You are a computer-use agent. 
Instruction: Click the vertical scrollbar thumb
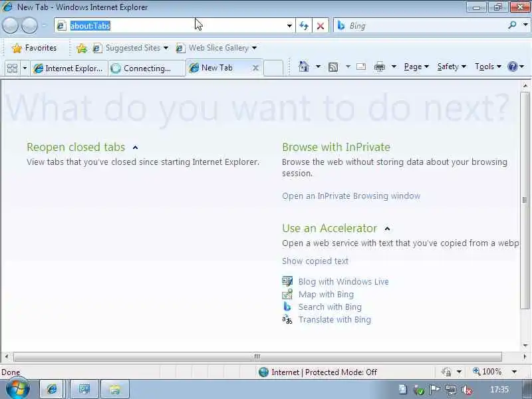tap(525, 200)
